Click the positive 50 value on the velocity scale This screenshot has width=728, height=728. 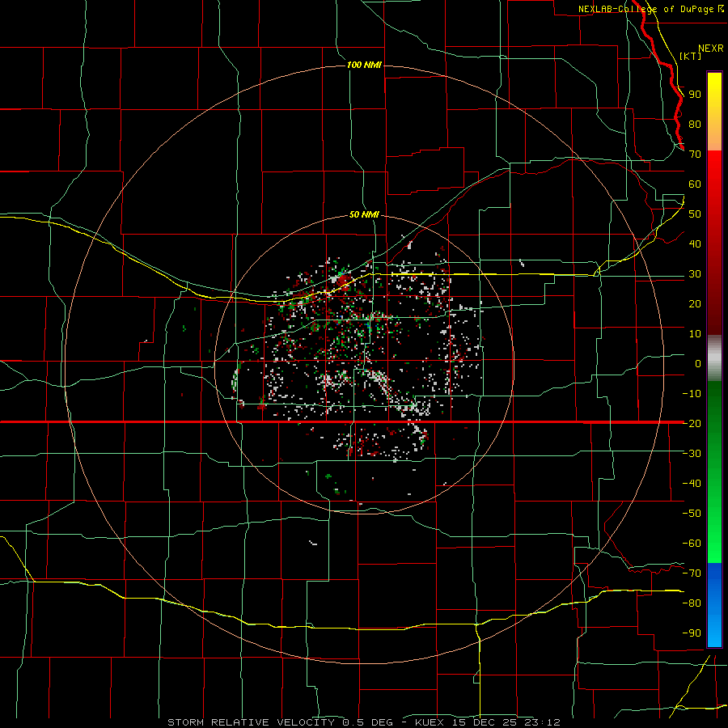pyautogui.click(x=695, y=214)
